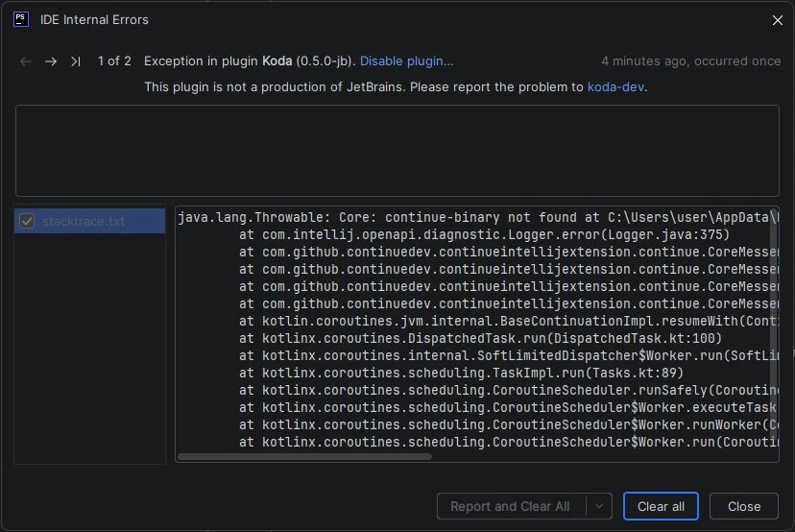This screenshot has width=795, height=532.
Task: Click the SoftLimitedDispatcher$Worker.run stack line
Action: pyautogui.click(x=509, y=355)
